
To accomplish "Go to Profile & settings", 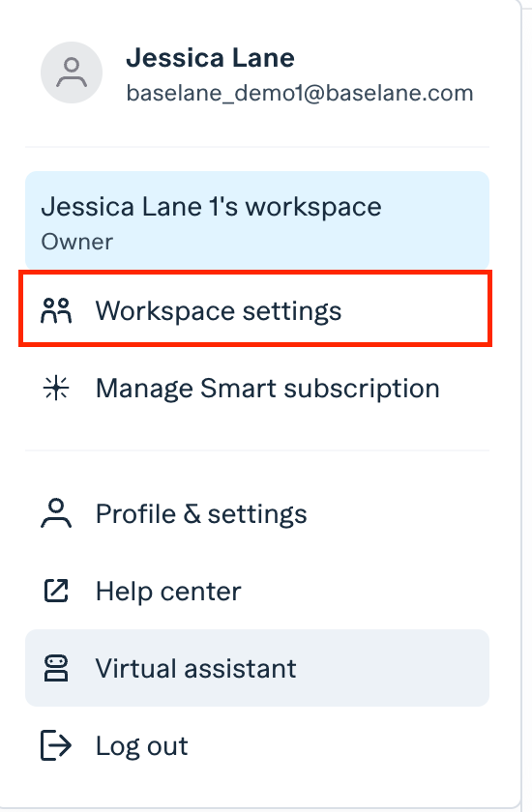I will pyautogui.click(x=257, y=513).
